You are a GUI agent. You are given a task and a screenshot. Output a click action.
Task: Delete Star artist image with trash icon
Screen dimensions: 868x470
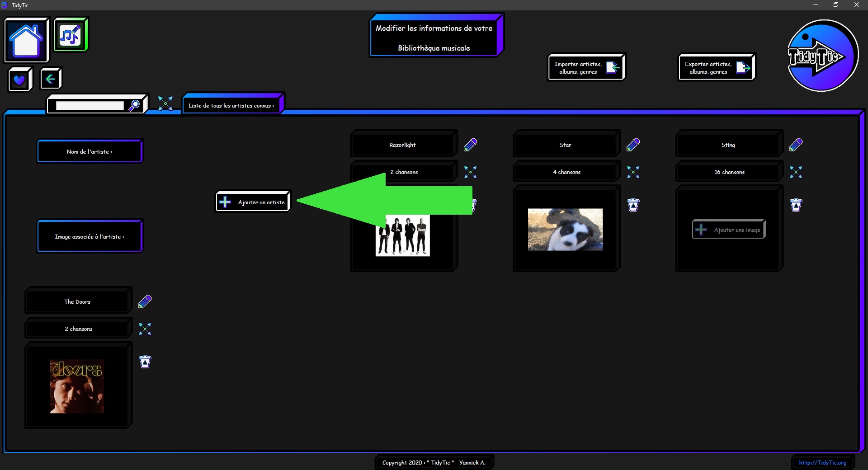(x=633, y=205)
